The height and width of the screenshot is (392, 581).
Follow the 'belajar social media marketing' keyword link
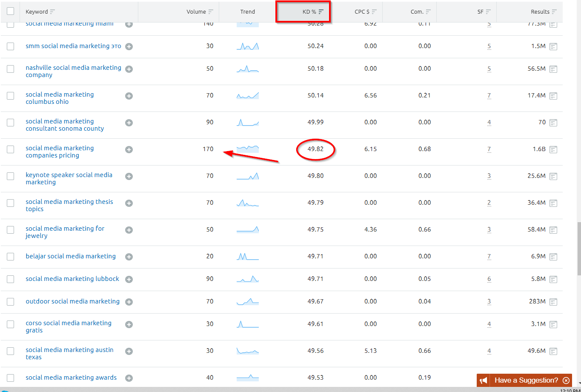(x=71, y=256)
